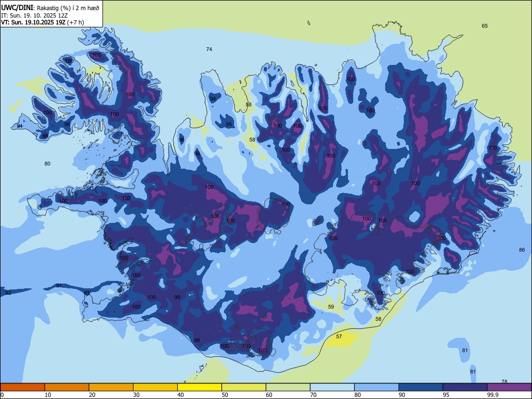Screen dimensions: 532x399
Task: Click the amber 30–40 legend swatch
Action: (x=155, y=387)
